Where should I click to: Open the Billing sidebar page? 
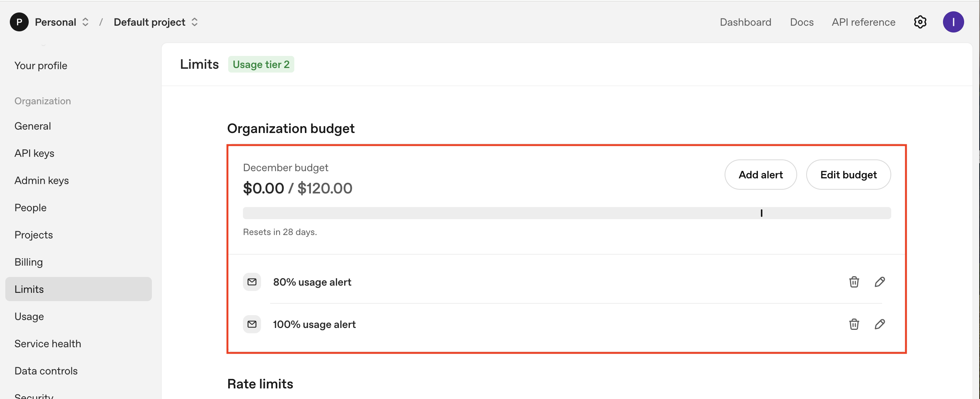pos(29,262)
